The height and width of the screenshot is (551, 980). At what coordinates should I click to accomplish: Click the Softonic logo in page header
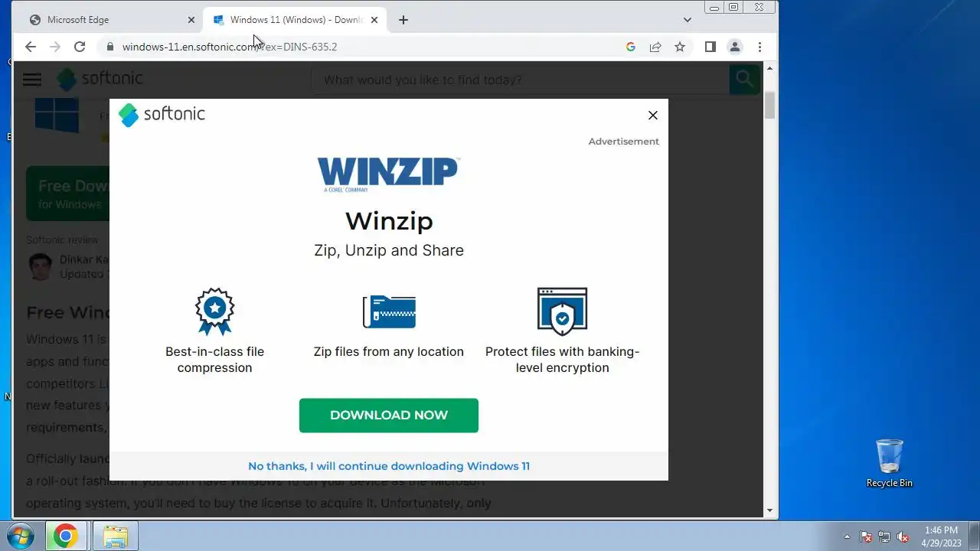100,79
